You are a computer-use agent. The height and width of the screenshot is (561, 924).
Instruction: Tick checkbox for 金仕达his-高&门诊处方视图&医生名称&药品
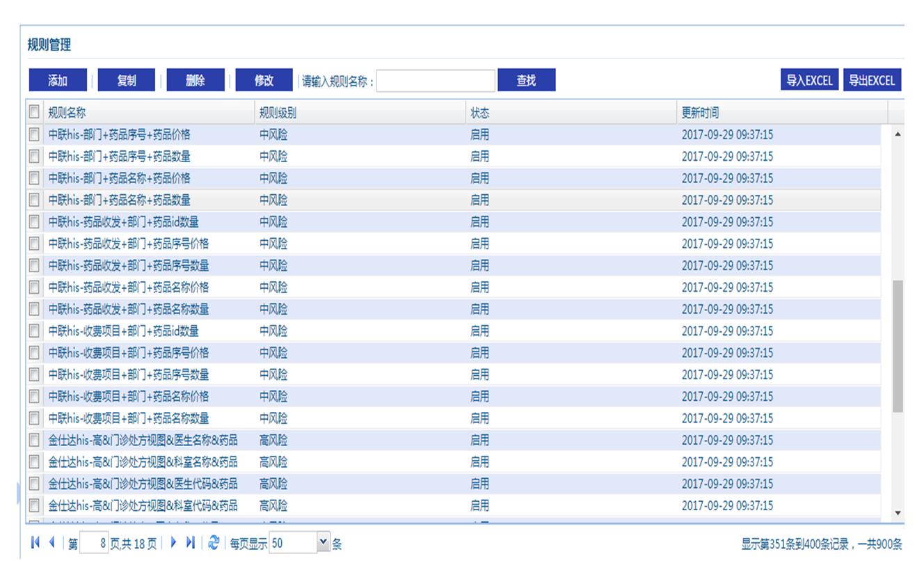(x=34, y=441)
